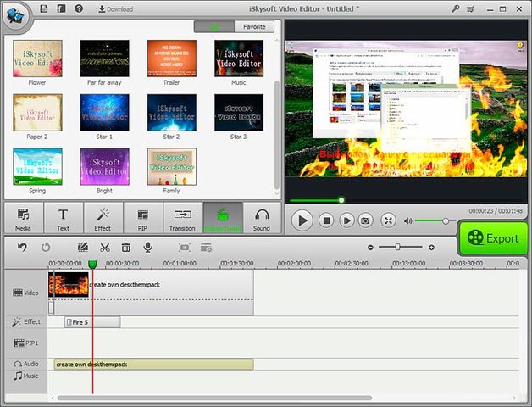Click the Download link in the title bar
The image size is (532, 407).
115,8
